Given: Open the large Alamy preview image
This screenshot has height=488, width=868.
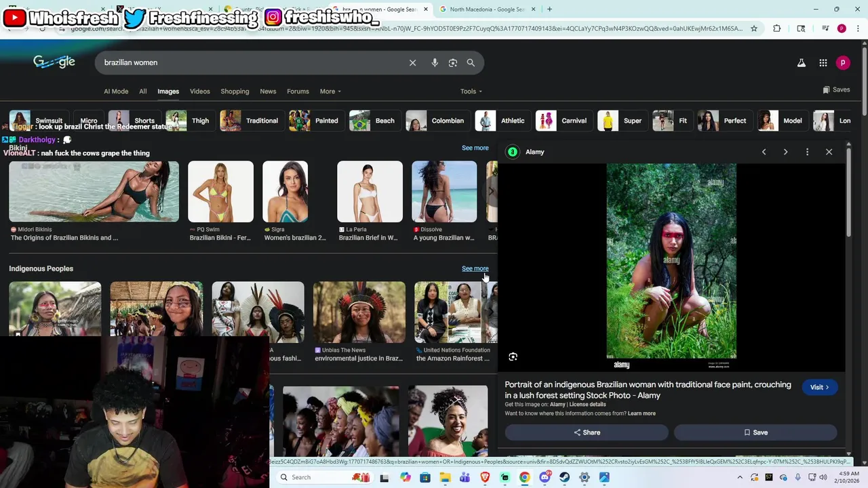Looking at the screenshot, I should point(671,266).
